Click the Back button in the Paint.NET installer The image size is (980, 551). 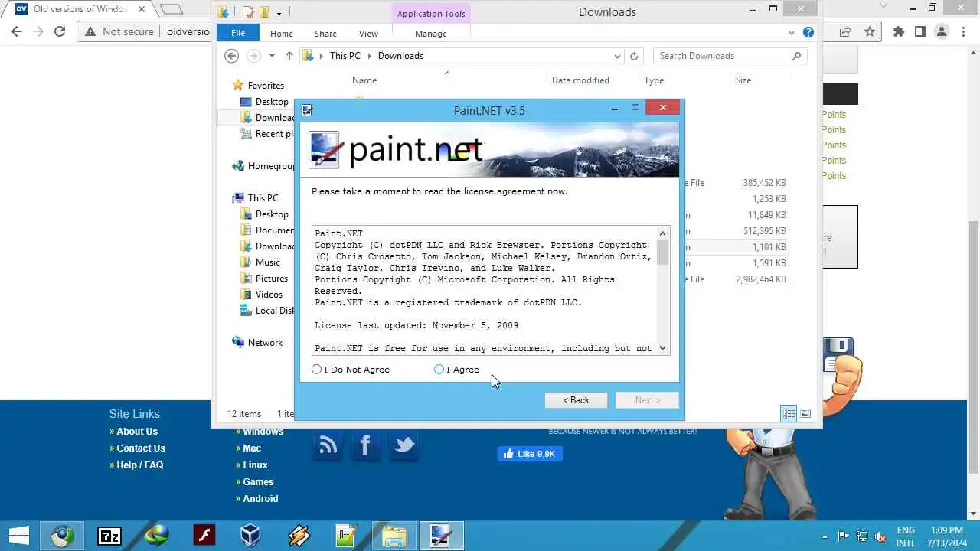tap(576, 400)
